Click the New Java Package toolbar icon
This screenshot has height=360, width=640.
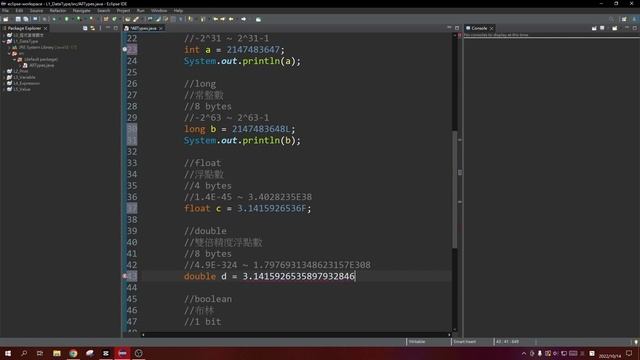click(106, 19)
